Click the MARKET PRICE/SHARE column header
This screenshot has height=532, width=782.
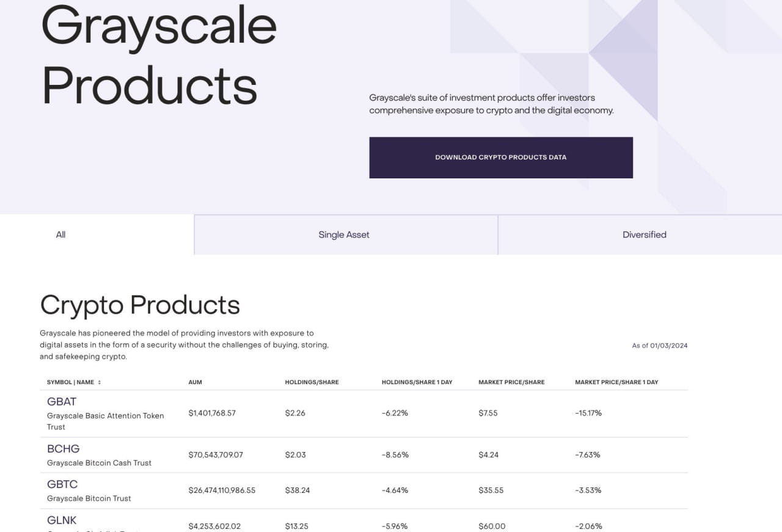pos(511,382)
